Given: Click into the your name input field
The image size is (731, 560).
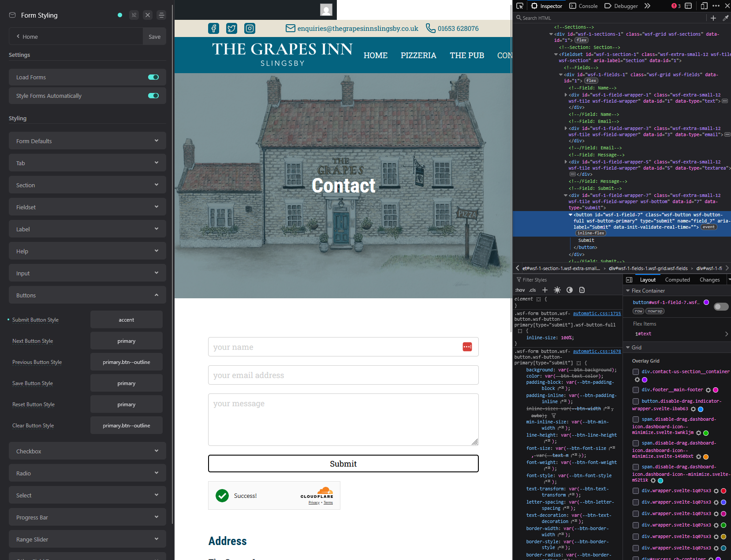Looking at the screenshot, I should 343,347.
